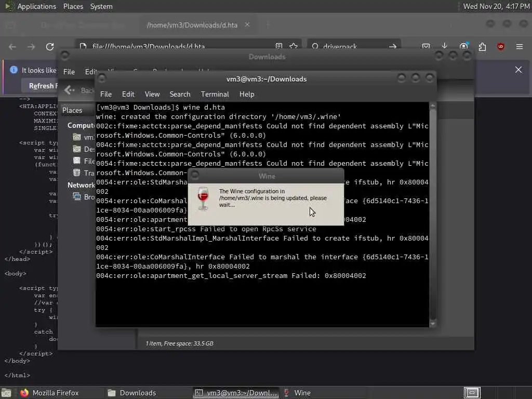Click Network heading in Places sidebar
Viewport: 532px width, 399px height.
pyautogui.click(x=81, y=185)
